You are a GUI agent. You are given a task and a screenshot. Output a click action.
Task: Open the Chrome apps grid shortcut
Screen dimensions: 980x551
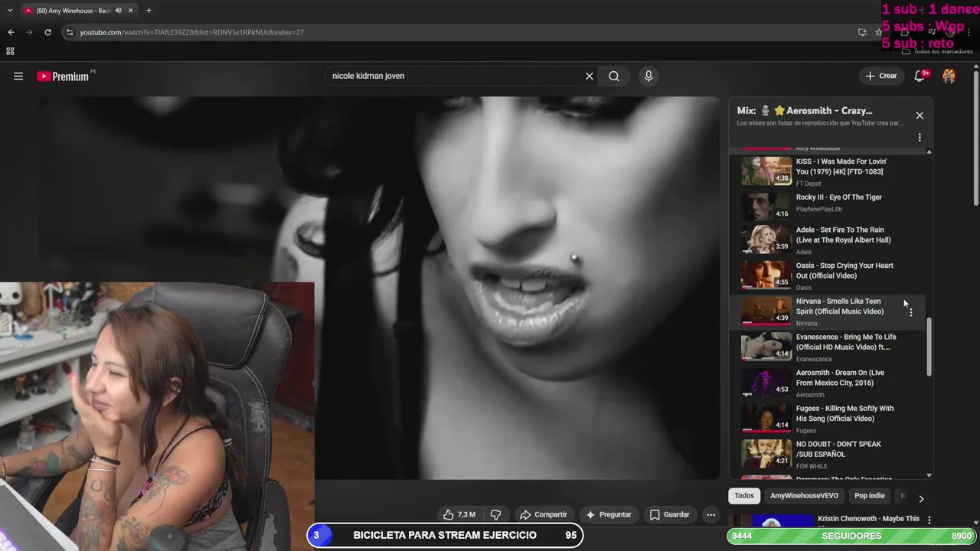[10, 51]
